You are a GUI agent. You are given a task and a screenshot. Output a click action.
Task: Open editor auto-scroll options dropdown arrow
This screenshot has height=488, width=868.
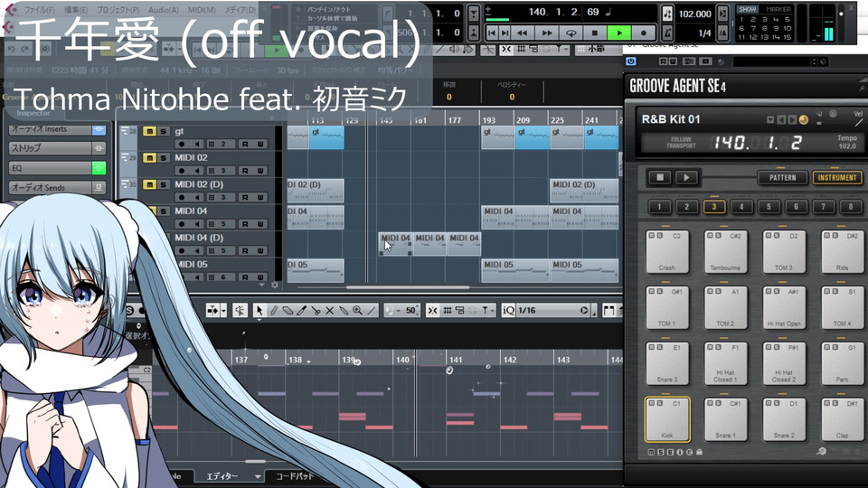[223, 310]
